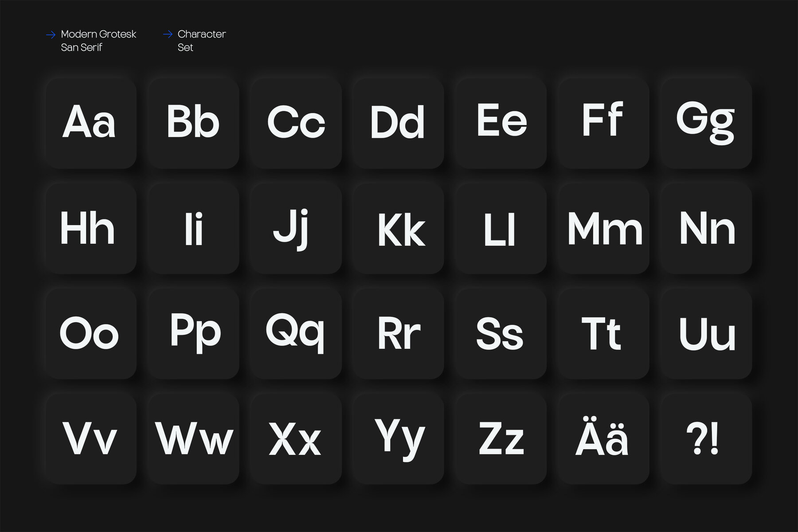Select the Ww letter tile
Screen dimensions: 798x532
pyautogui.click(x=194, y=439)
